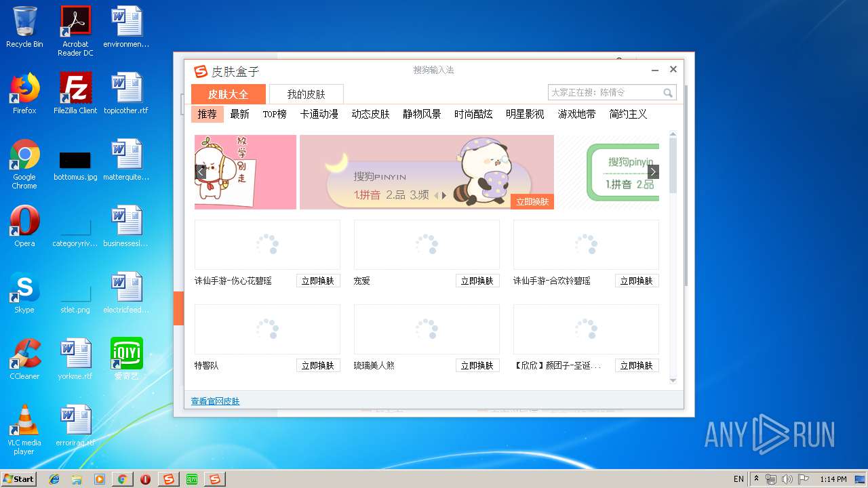Open Windows Explorer folder from the taskbar
Image resolution: width=868 pixels, height=488 pixels.
[77, 479]
